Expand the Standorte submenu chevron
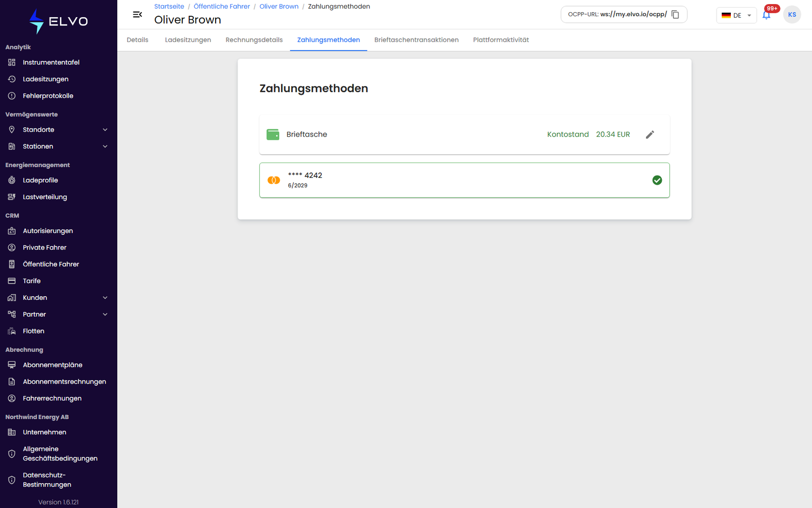Viewport: 812px width, 508px height. (105, 130)
